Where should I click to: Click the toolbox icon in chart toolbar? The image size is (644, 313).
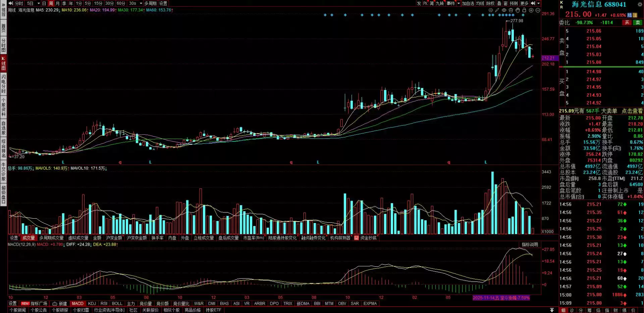(x=511, y=10)
